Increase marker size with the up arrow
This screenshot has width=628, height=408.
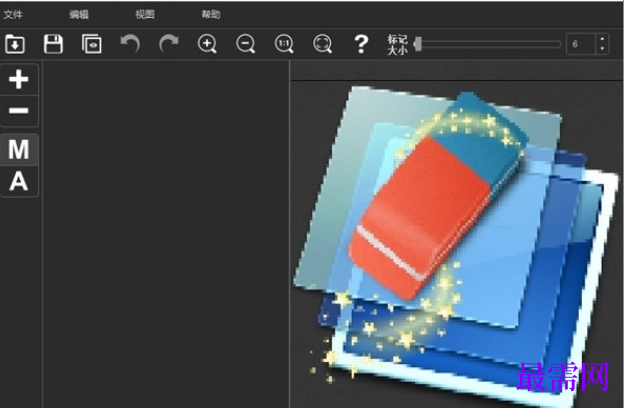click(602, 39)
